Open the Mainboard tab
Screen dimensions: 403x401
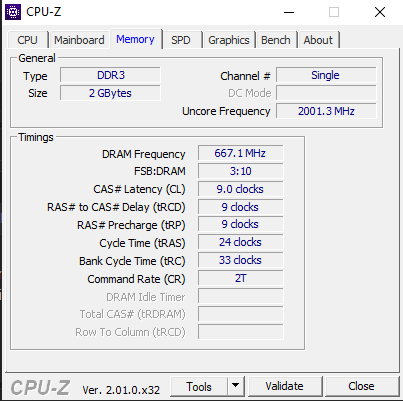(79, 40)
